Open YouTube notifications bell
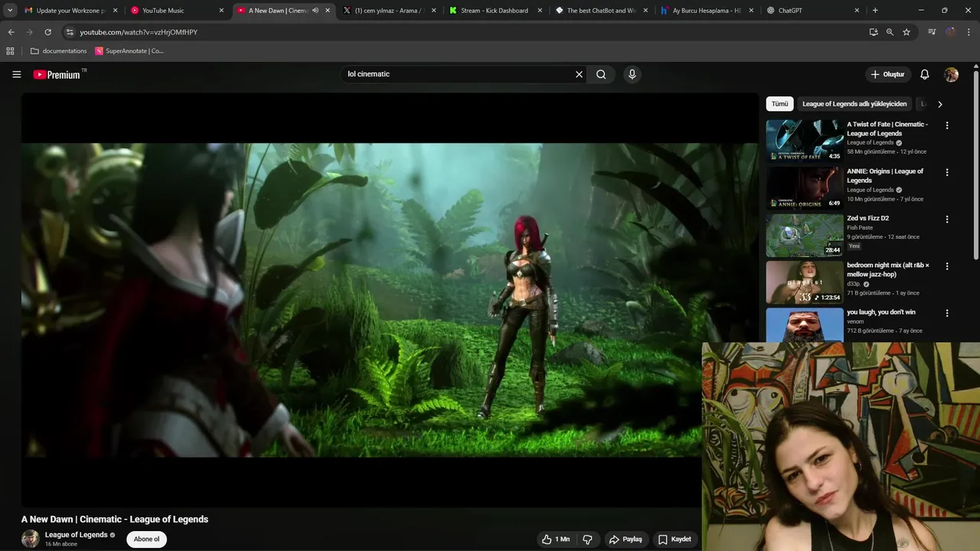Image resolution: width=980 pixels, height=551 pixels. (924, 74)
